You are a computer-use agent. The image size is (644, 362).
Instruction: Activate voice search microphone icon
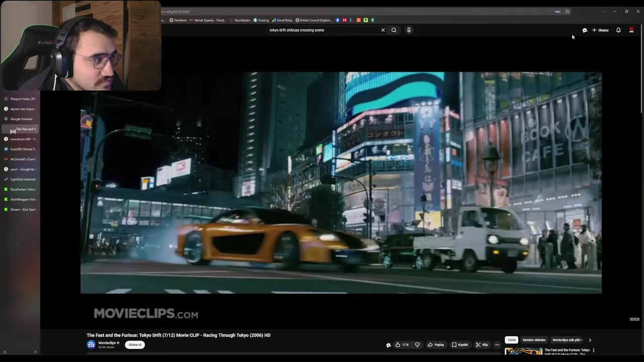coord(409,30)
